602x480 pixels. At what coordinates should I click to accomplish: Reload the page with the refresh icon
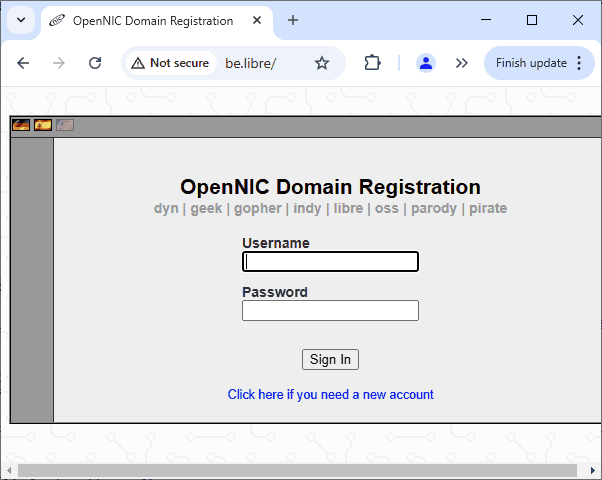pos(95,63)
